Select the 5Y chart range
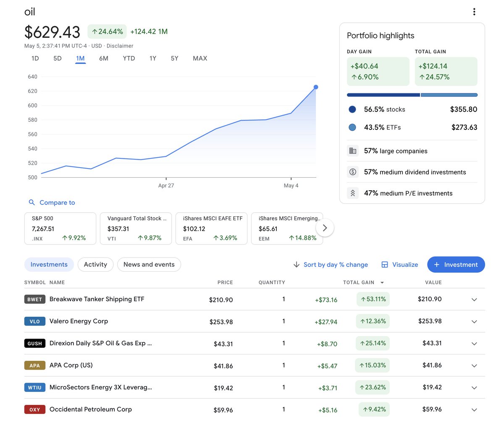This screenshot has width=504, height=431. tap(175, 58)
